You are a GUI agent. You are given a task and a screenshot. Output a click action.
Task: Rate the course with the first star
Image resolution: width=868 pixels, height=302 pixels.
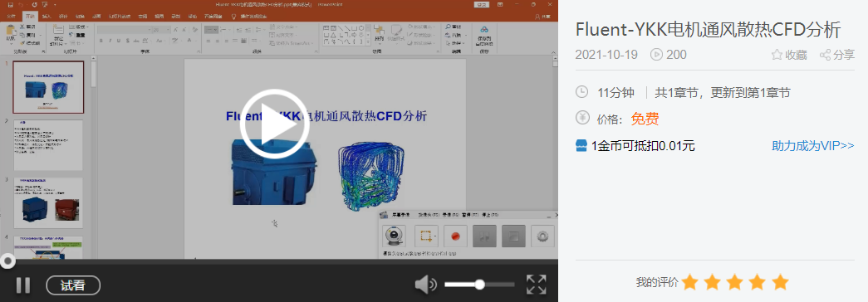point(689,282)
